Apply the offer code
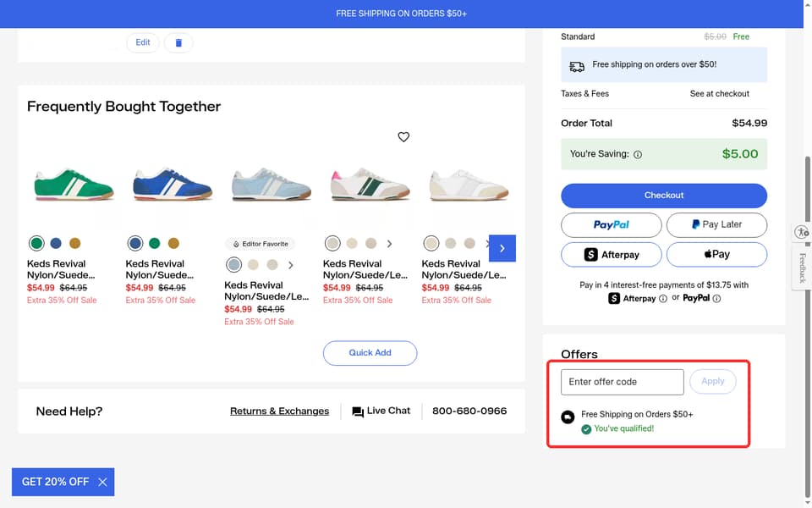Image resolution: width=812 pixels, height=508 pixels. pos(712,382)
